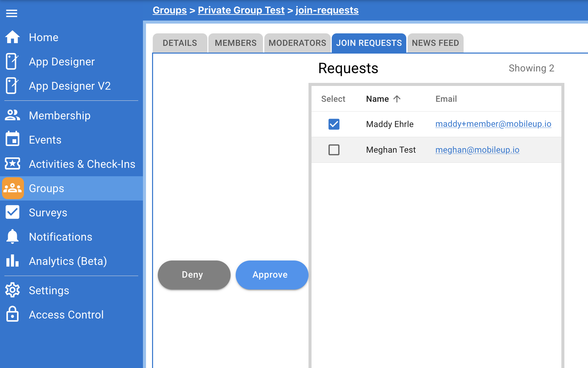This screenshot has height=368, width=588.
Task: Navigate to Groups via the breadcrumb
Action: (170, 10)
